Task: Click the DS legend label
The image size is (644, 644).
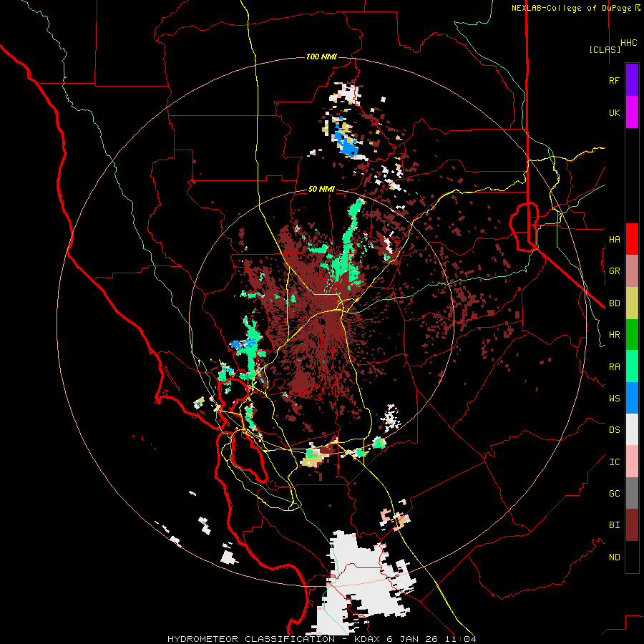Action: point(615,430)
